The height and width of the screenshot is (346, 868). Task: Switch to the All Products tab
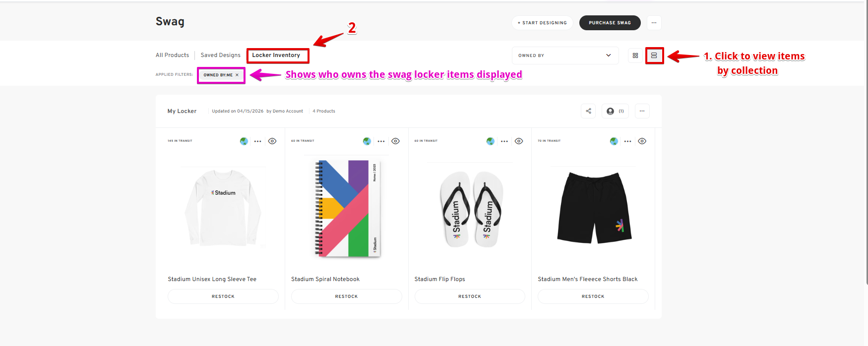(172, 55)
